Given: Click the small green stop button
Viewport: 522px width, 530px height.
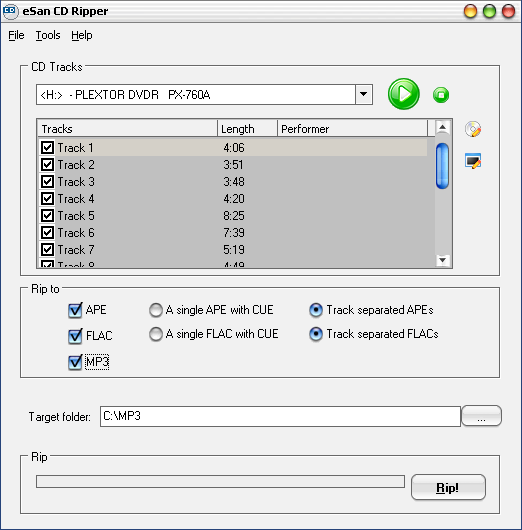Looking at the screenshot, I should point(441,95).
